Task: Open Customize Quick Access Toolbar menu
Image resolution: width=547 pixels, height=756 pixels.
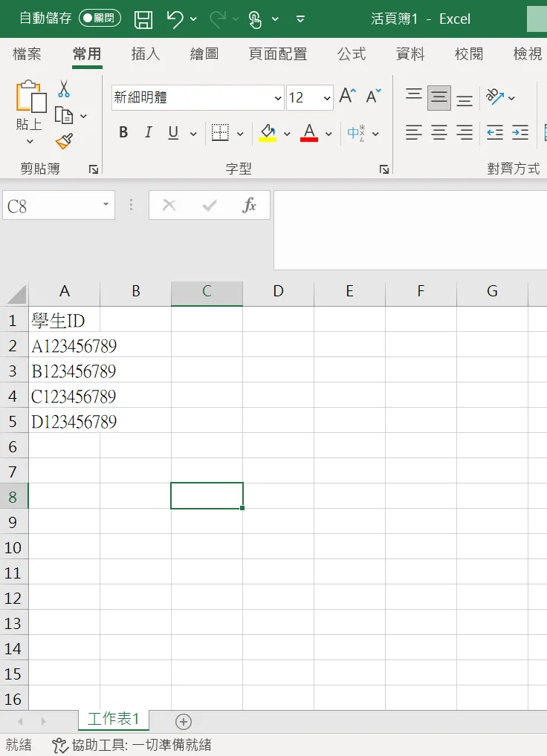Action: click(x=300, y=19)
